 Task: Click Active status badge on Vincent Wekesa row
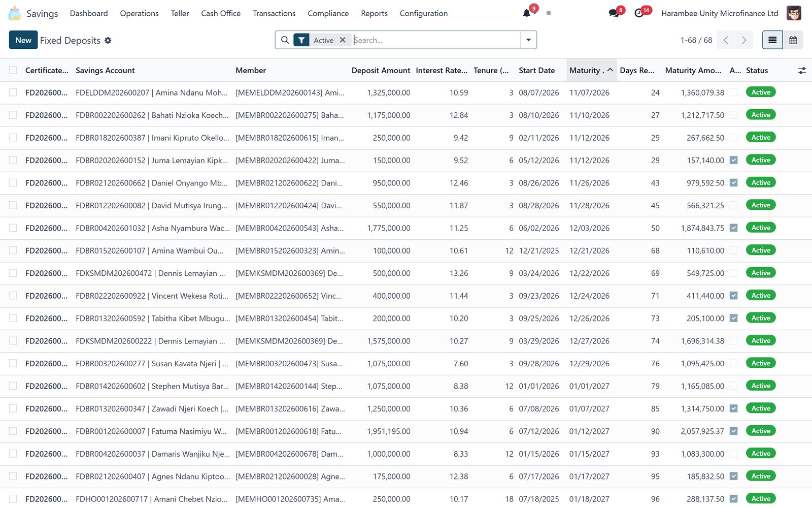[x=760, y=296]
